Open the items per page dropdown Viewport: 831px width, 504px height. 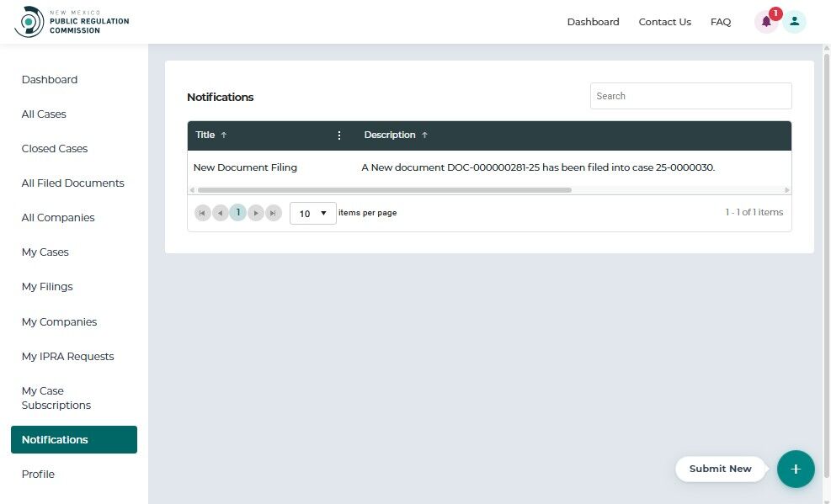click(312, 214)
